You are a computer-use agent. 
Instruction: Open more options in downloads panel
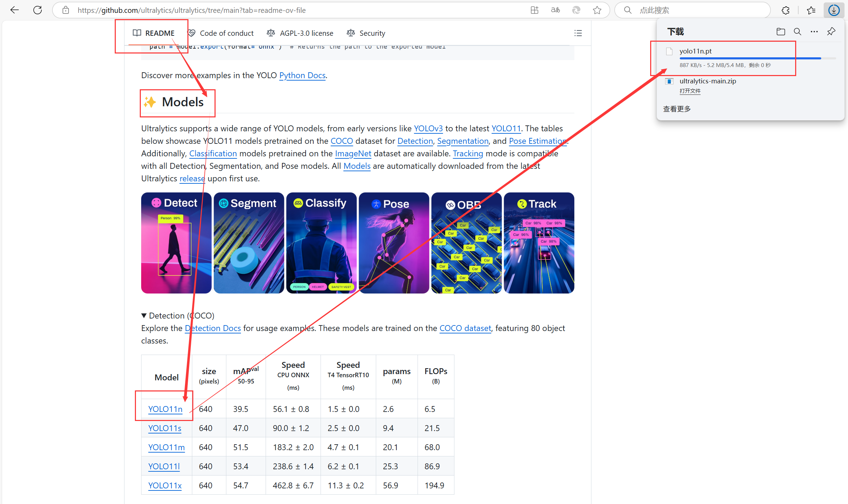(814, 32)
